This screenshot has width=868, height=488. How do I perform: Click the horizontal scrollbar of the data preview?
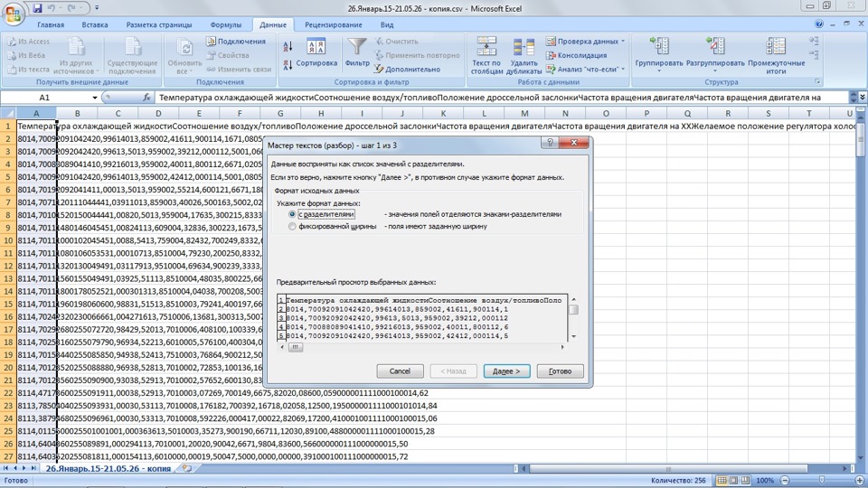pos(422,347)
